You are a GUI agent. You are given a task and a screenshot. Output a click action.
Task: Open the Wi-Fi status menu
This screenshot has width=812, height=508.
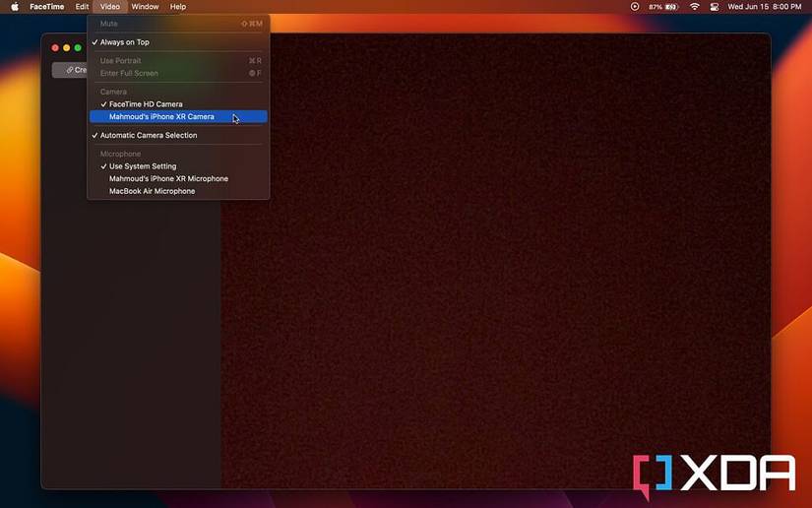click(695, 7)
